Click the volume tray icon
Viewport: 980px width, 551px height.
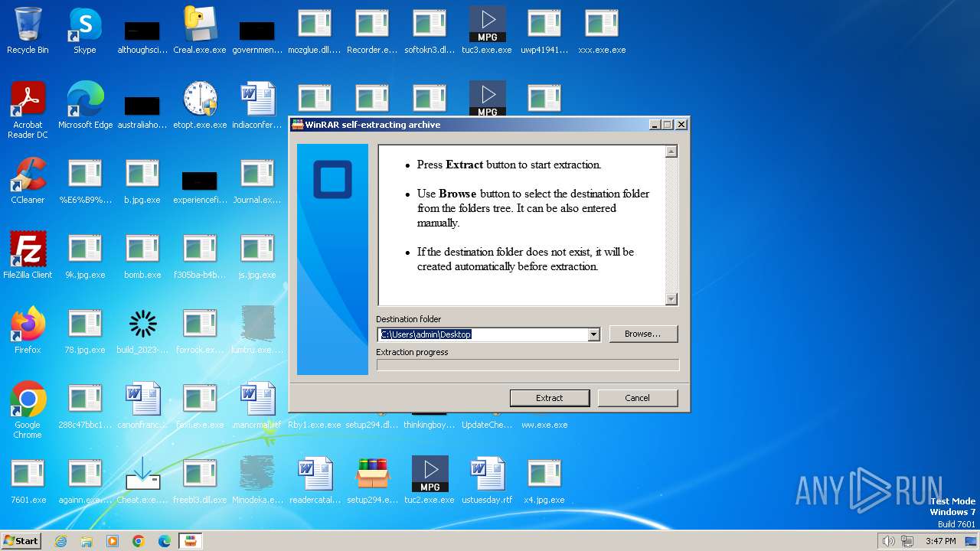click(888, 541)
